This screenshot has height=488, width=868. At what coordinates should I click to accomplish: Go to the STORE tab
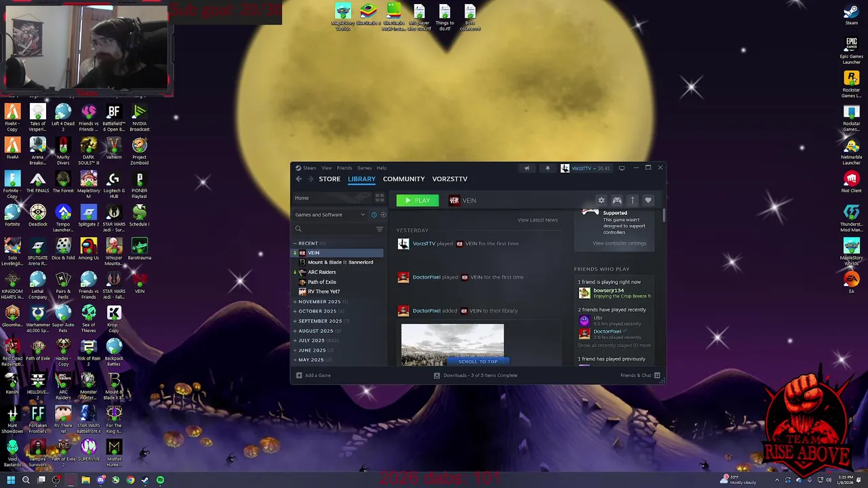coord(330,179)
